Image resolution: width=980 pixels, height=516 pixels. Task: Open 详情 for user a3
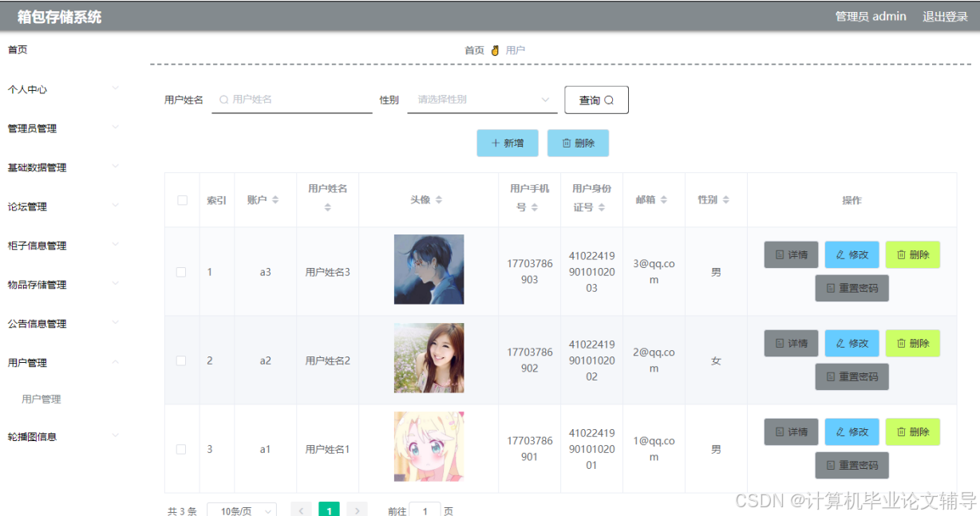791,254
